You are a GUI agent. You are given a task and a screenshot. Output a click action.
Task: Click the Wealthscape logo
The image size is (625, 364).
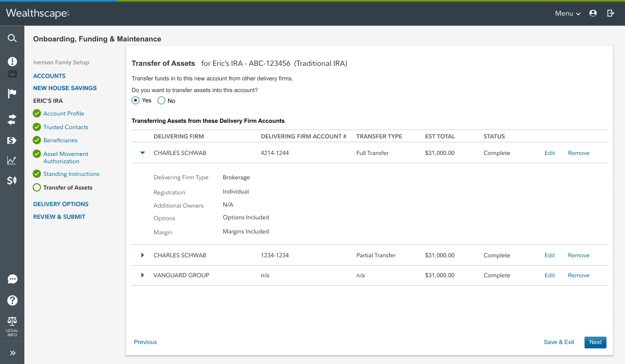[x=38, y=13]
